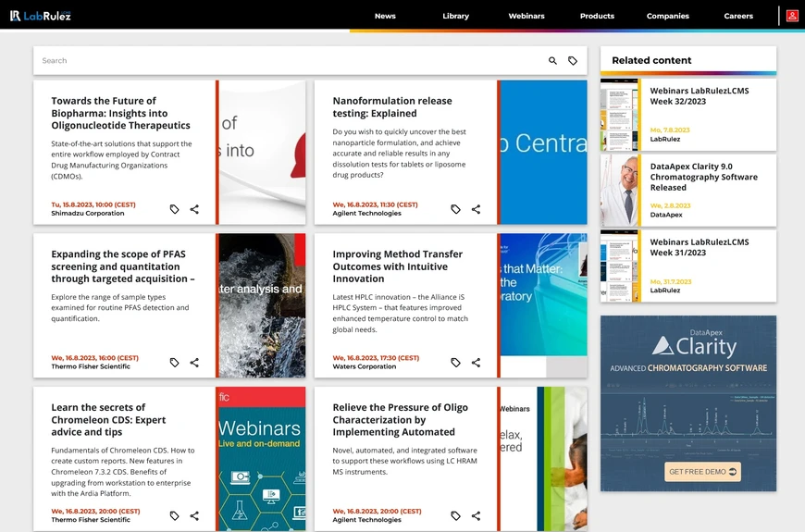Click tag icon on Oligo Characterization card
The image size is (805, 532).
[455, 515]
